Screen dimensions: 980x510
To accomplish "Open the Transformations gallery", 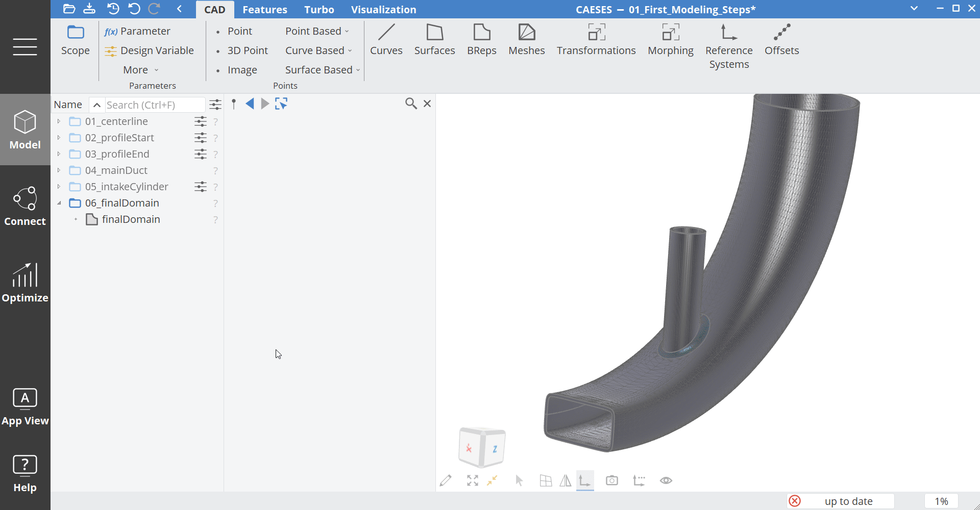I will pyautogui.click(x=596, y=40).
